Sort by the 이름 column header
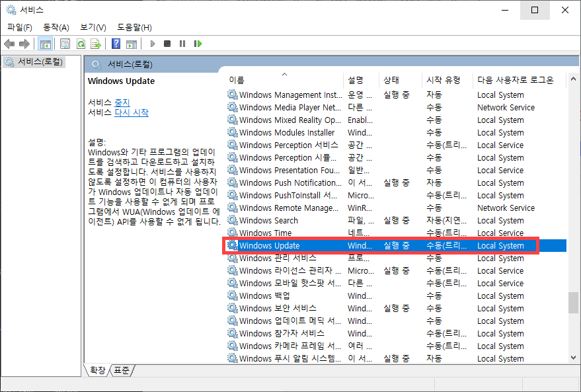Screen dimensions: 581x392 [284, 80]
